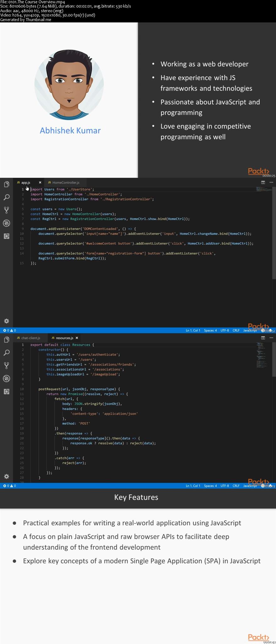Open Source Control in the resources.js editor window
Screen dimensions: 276x644
point(6,365)
